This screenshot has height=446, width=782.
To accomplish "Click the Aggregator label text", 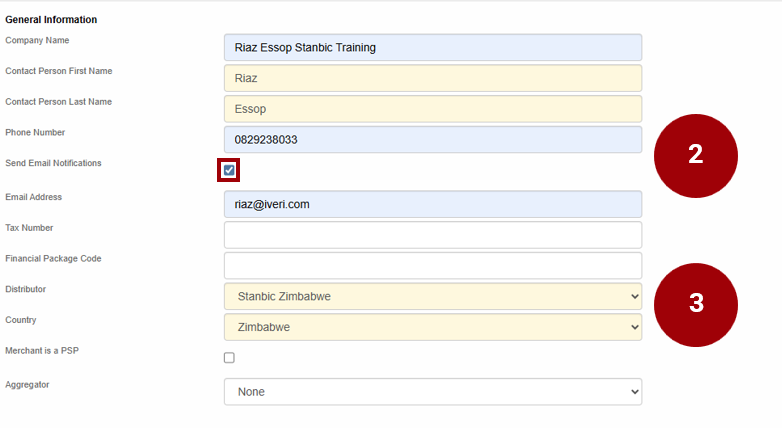I will 27,385.
